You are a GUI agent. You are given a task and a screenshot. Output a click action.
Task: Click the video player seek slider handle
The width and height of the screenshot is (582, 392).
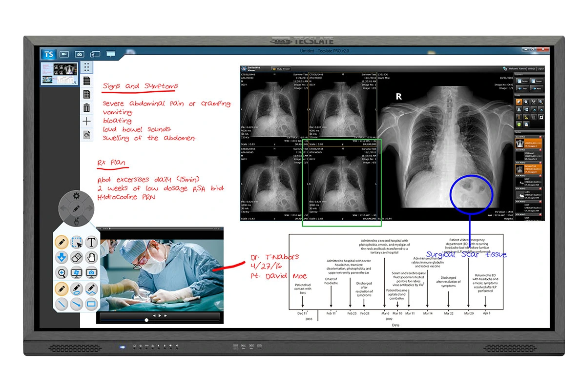(x=146, y=320)
